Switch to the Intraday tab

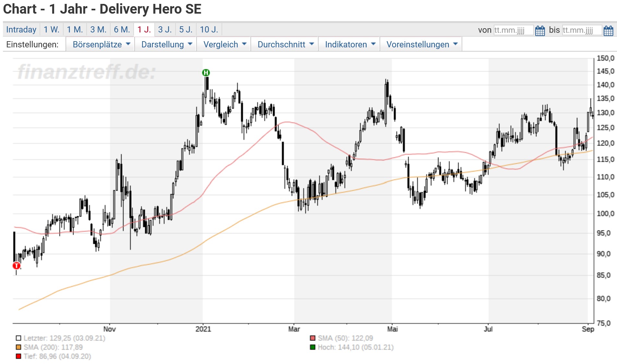tap(21, 30)
